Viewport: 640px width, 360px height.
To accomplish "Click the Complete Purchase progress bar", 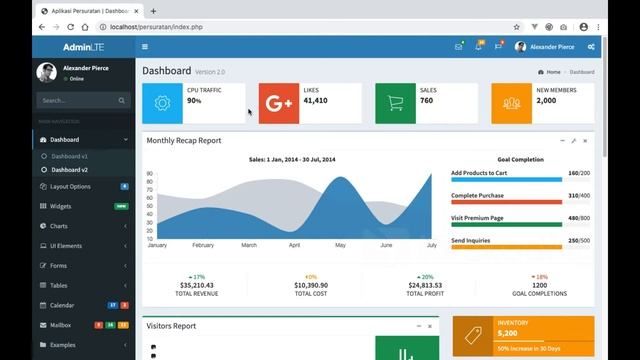I will click(520, 202).
